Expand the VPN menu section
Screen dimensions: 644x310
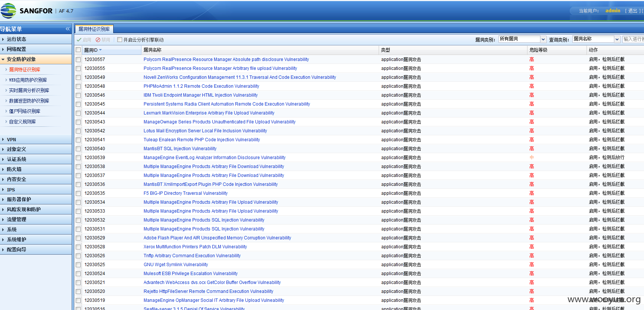pyautogui.click(x=36, y=139)
